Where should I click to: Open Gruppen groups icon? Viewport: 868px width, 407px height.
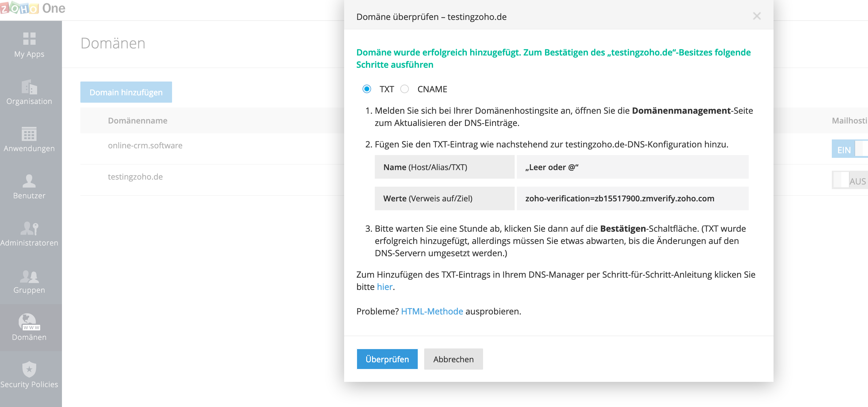click(x=29, y=276)
